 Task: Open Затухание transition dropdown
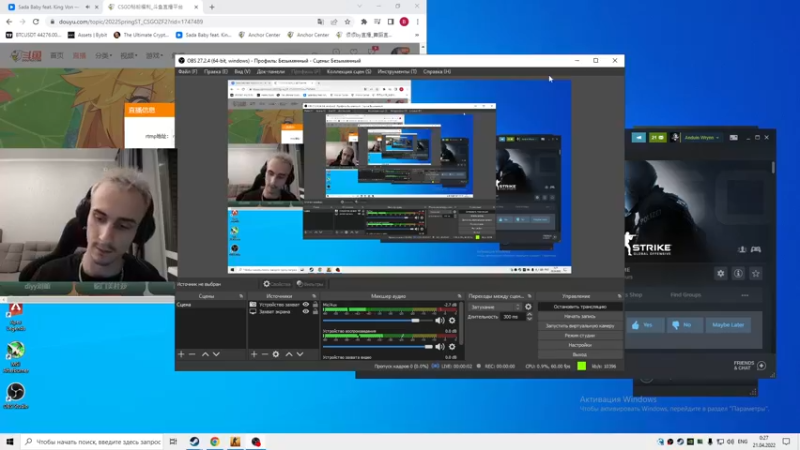tap(494, 307)
